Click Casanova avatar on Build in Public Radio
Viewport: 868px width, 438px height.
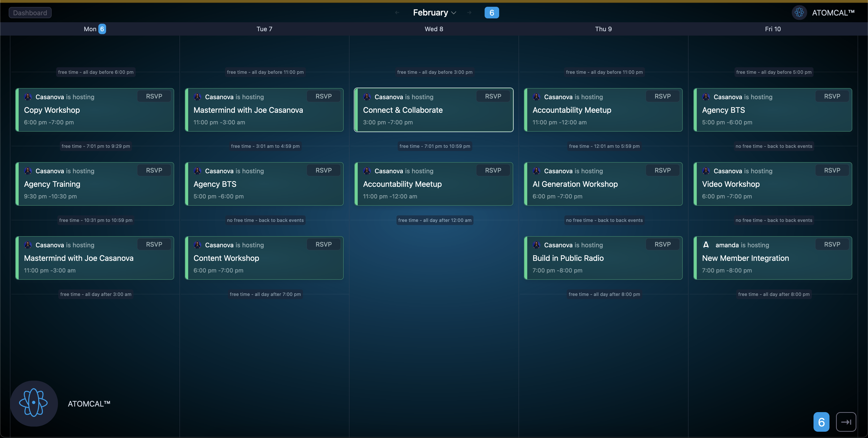pyautogui.click(x=536, y=245)
